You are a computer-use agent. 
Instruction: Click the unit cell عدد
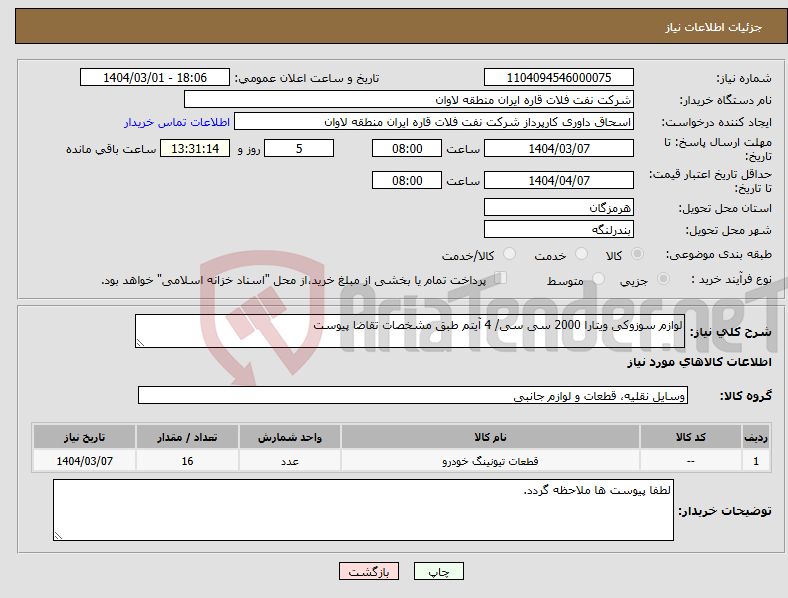coord(290,461)
